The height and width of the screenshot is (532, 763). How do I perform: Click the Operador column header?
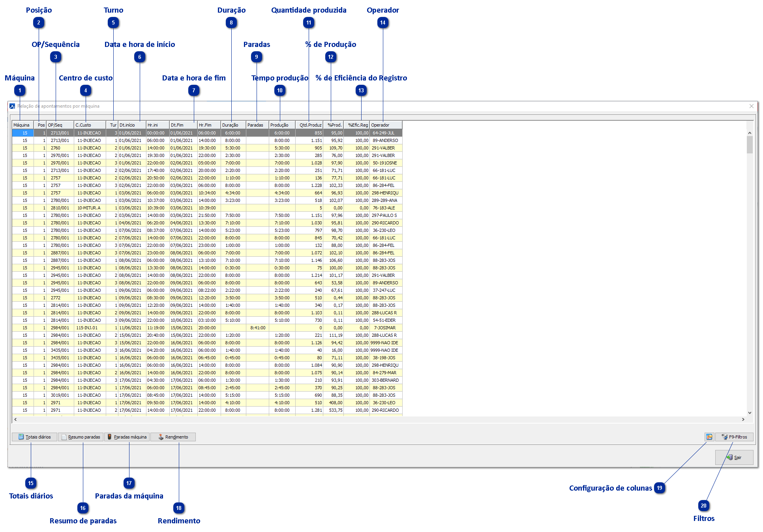pos(385,125)
